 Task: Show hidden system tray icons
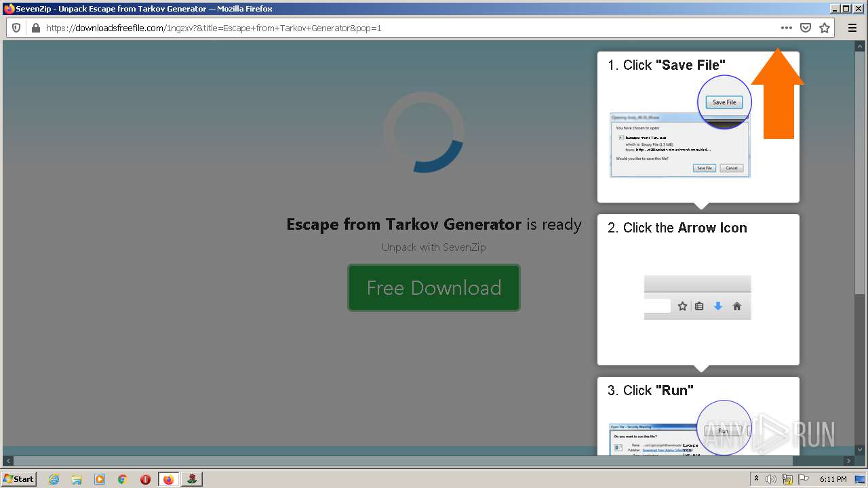[756, 479]
